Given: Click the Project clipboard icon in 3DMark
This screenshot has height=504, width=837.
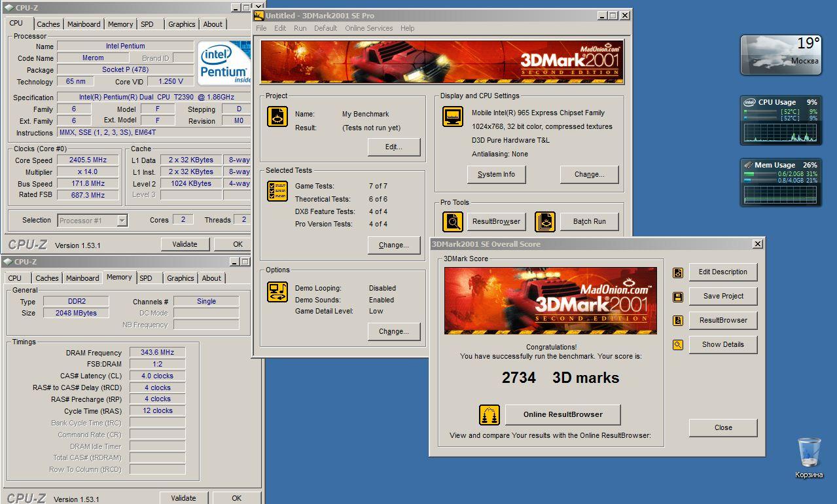Looking at the screenshot, I should pos(277,117).
